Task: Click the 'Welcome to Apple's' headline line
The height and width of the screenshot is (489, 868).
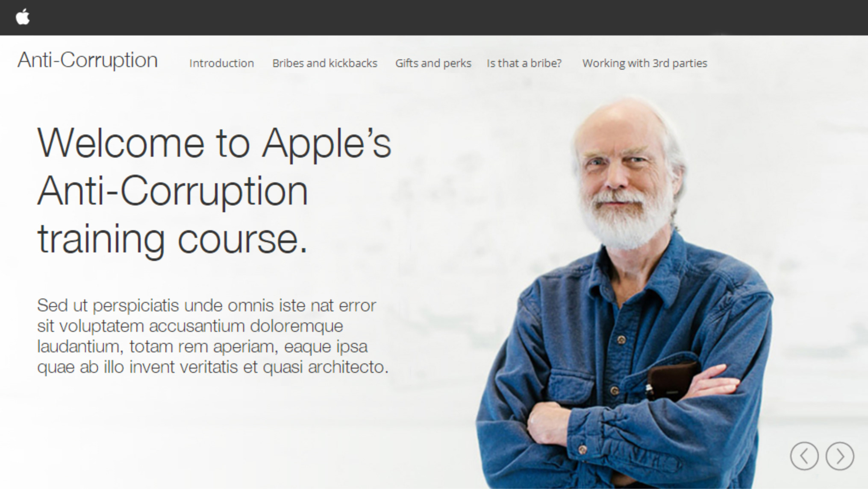Action: coord(214,143)
